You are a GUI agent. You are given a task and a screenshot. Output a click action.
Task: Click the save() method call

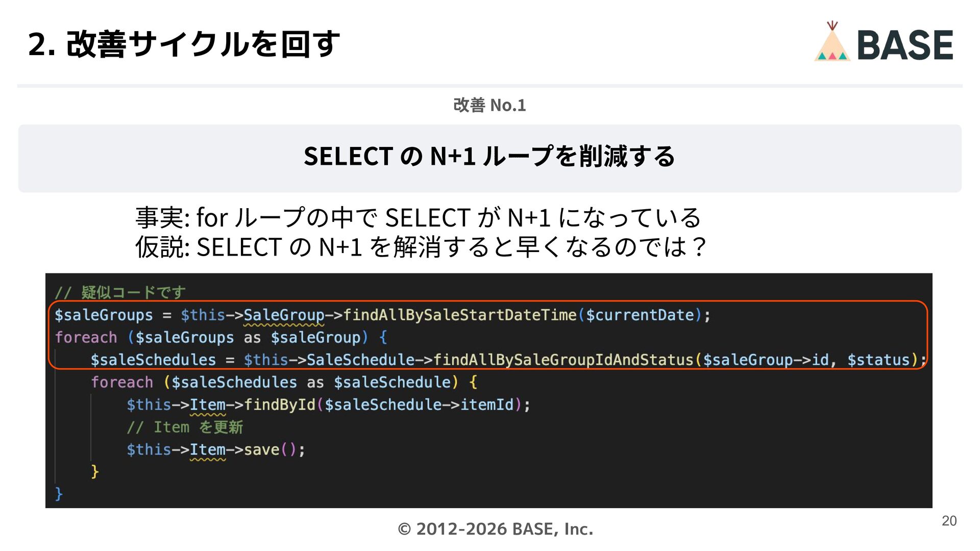point(269,450)
